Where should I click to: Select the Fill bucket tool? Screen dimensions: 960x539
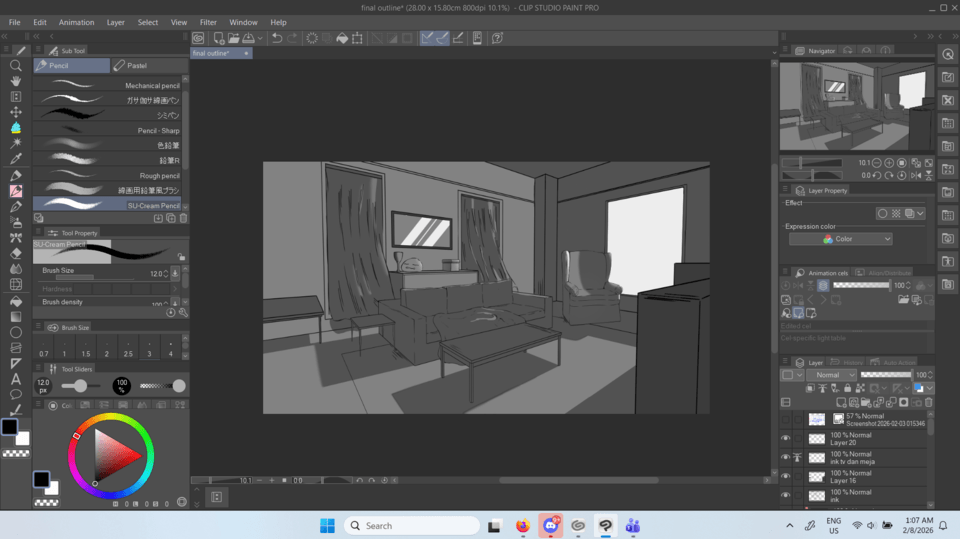16,301
